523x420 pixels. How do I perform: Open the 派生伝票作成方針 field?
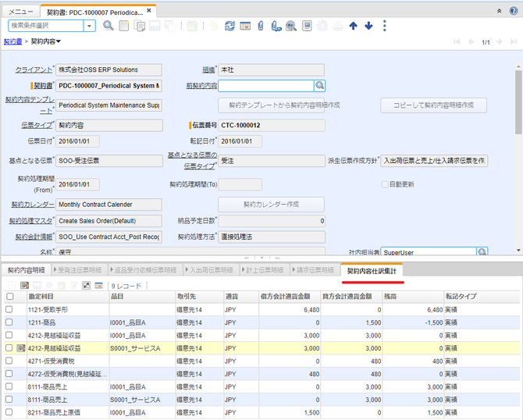(x=434, y=161)
